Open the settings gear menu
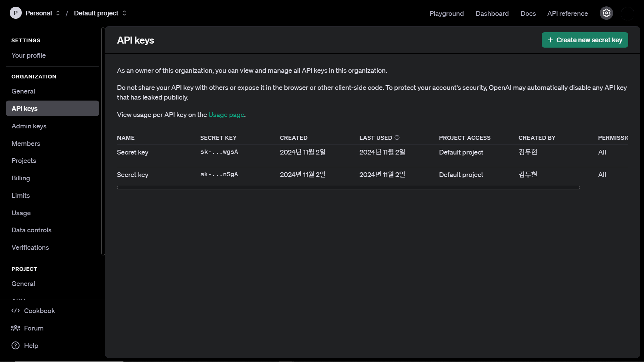 point(606,13)
